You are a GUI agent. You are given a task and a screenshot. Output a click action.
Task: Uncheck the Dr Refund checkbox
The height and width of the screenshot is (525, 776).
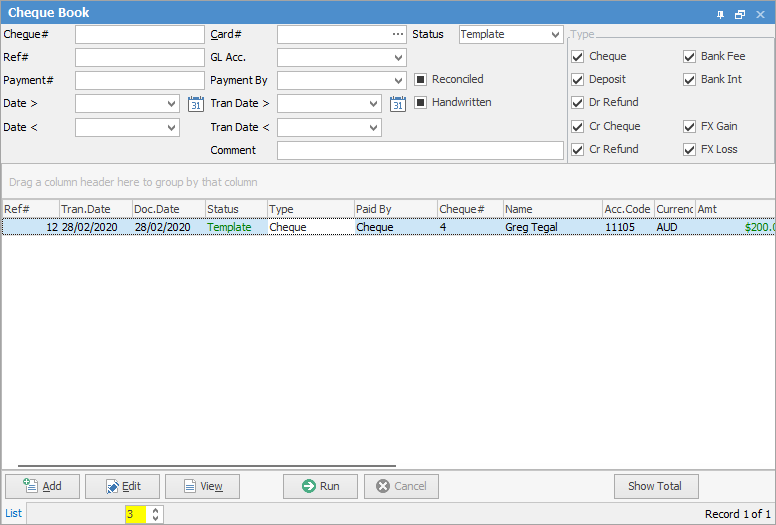tap(578, 102)
